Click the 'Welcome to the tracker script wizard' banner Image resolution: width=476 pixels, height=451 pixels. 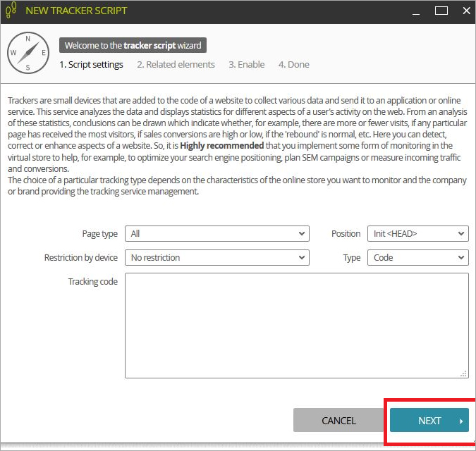[133, 46]
